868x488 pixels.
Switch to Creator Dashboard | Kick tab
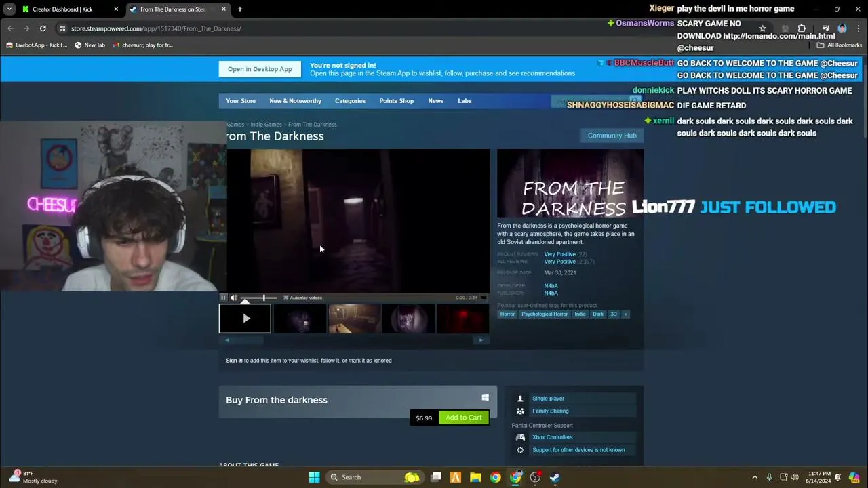68,9
